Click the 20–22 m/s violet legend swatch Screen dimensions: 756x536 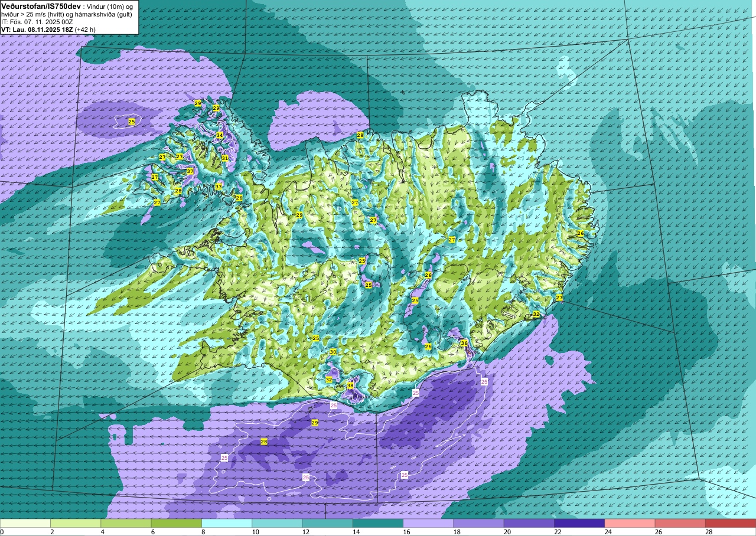[529, 523]
